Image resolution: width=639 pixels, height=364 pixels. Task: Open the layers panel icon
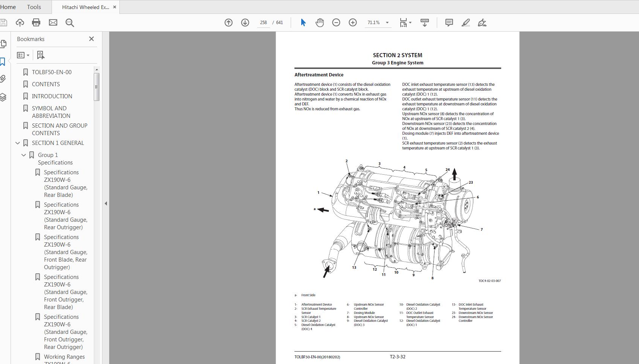pos(3,97)
